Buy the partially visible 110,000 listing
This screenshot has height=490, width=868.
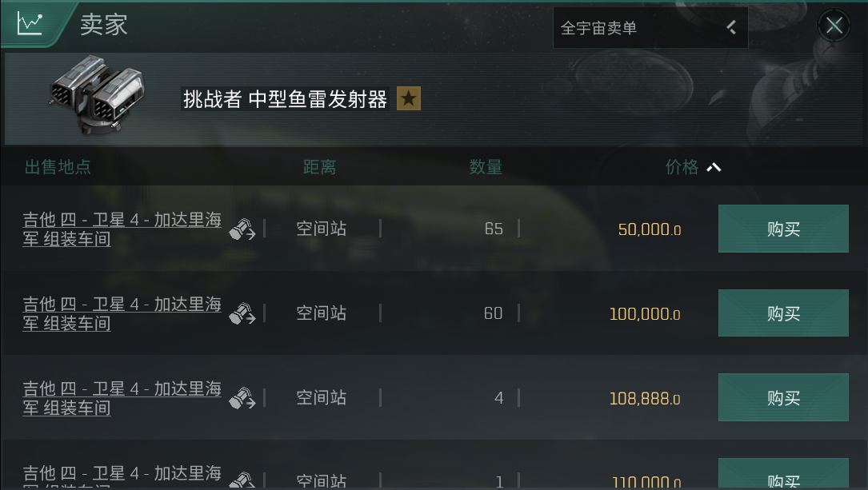click(x=783, y=474)
